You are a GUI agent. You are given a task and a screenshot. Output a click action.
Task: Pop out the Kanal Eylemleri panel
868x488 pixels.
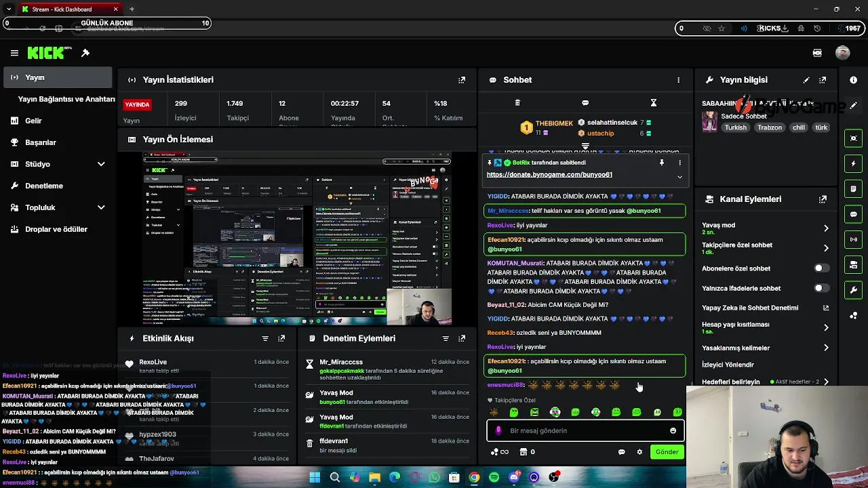pyautogui.click(x=823, y=199)
